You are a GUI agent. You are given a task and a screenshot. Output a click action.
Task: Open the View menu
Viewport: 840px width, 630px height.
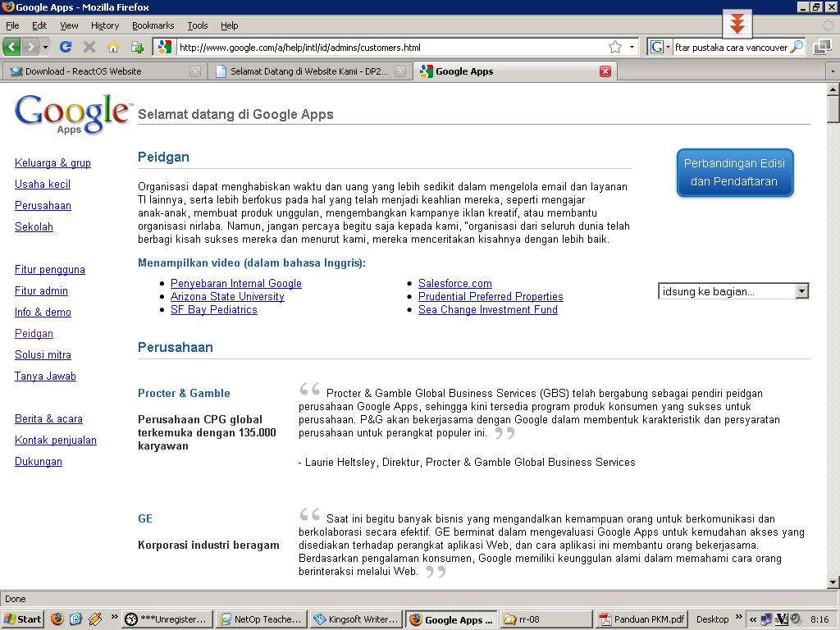(x=69, y=25)
